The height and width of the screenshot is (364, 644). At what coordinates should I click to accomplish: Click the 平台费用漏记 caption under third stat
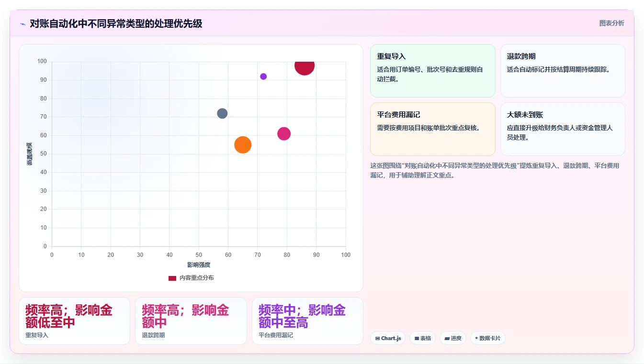pos(276,335)
